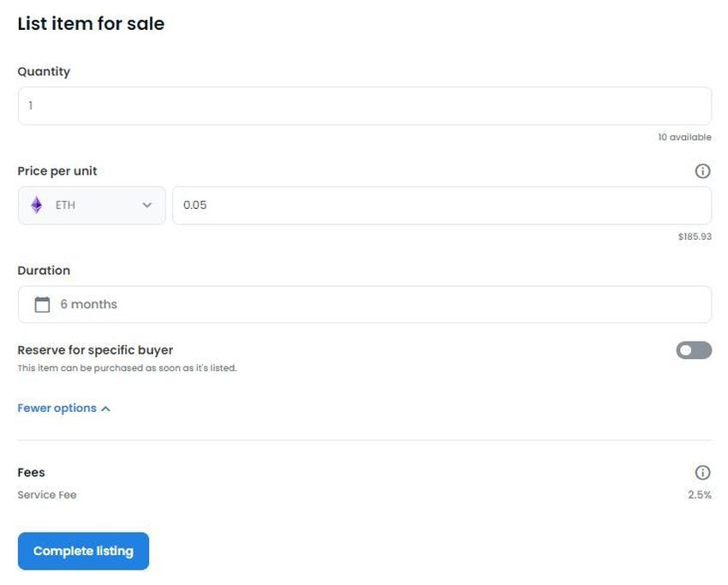
Task: Click the price amount field showing 0.05
Action: 441,206
